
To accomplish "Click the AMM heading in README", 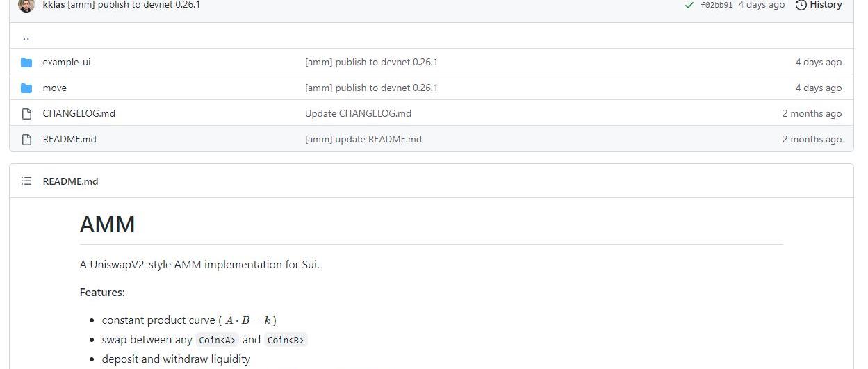I will point(108,224).
